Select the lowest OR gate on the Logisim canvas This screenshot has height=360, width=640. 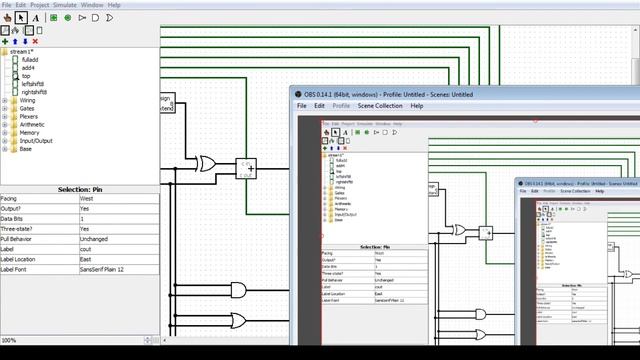238,321
